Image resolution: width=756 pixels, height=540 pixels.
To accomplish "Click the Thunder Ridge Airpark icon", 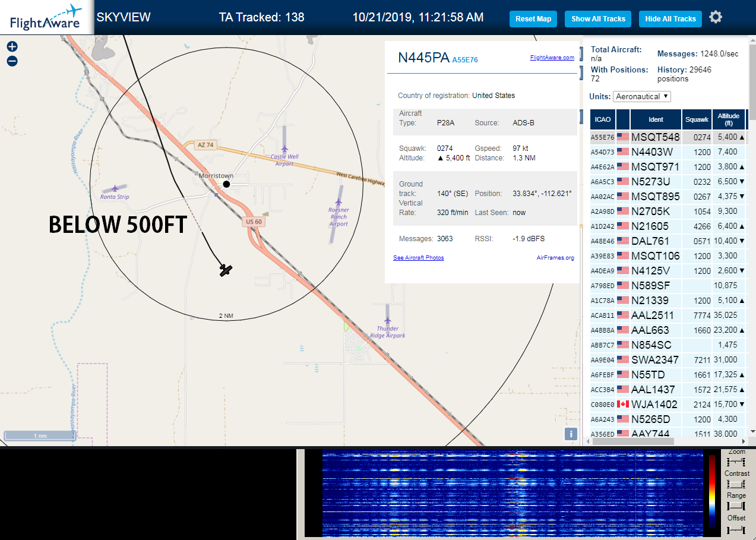I will pos(388,321).
